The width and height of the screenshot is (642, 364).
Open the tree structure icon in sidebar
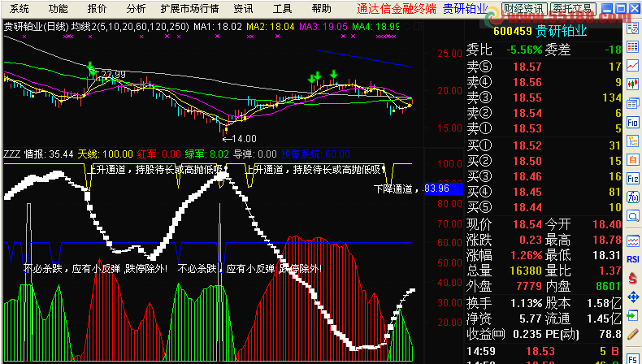pos(633,141)
